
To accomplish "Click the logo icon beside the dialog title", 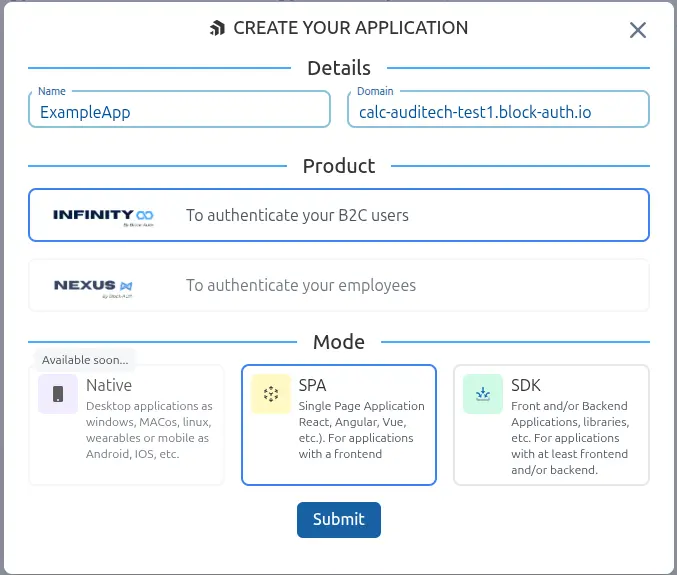I will point(218,28).
